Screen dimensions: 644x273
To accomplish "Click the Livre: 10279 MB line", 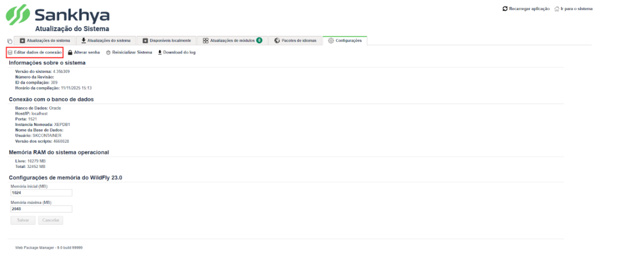I will [x=30, y=161].
